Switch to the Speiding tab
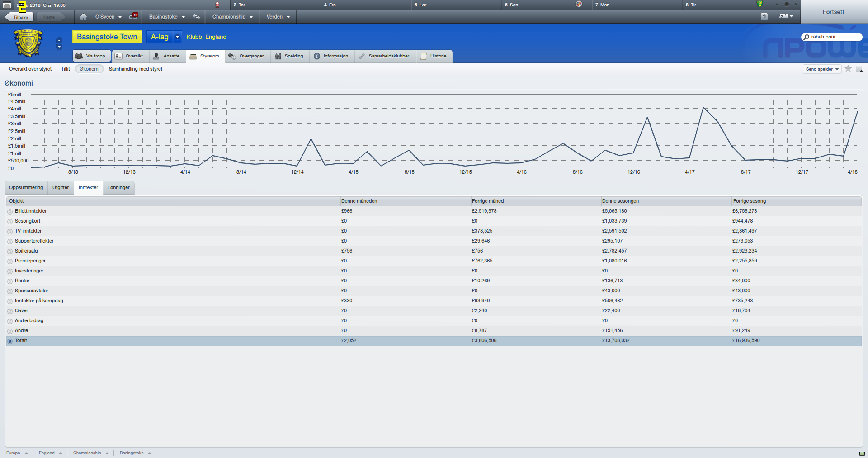 [290, 56]
